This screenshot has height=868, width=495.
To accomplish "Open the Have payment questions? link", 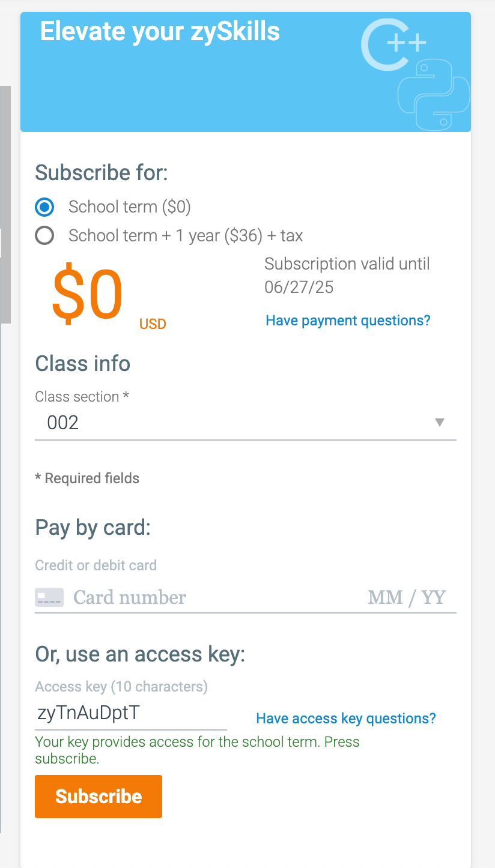I will 348,321.
